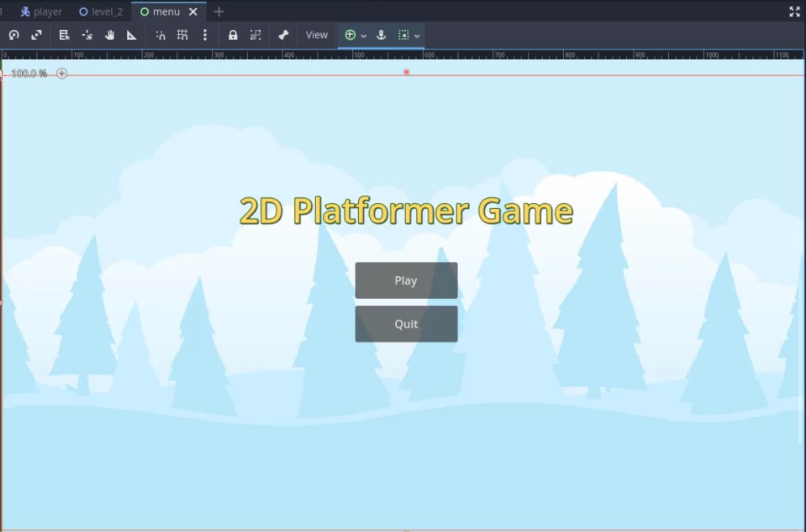Select the menu scene tab

point(160,11)
